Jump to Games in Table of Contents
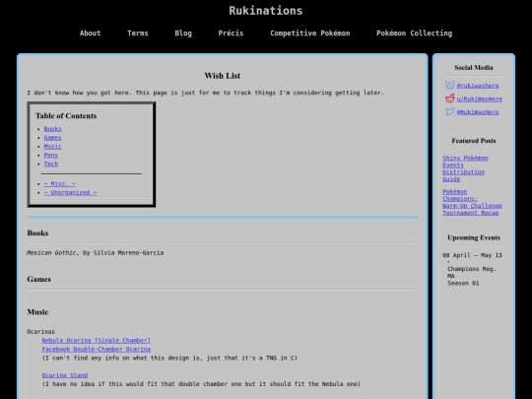Screen dimensions: 532x399 [x=52, y=137]
